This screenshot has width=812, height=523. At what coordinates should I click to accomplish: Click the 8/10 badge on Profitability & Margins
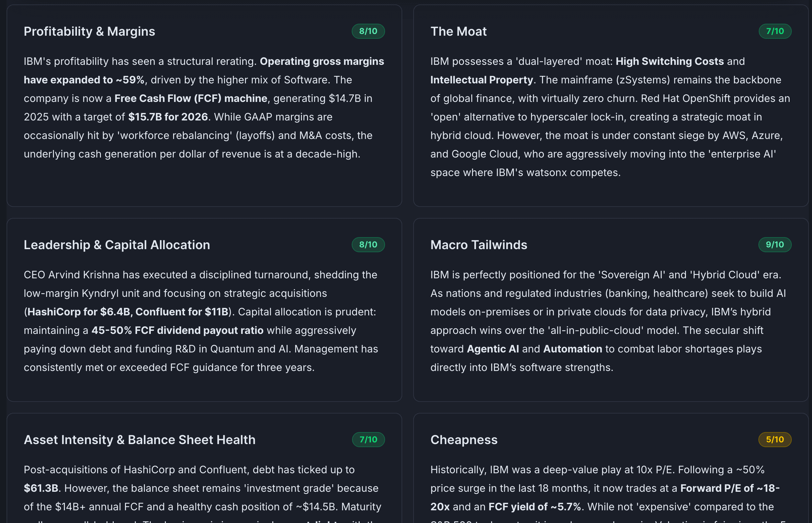(368, 31)
